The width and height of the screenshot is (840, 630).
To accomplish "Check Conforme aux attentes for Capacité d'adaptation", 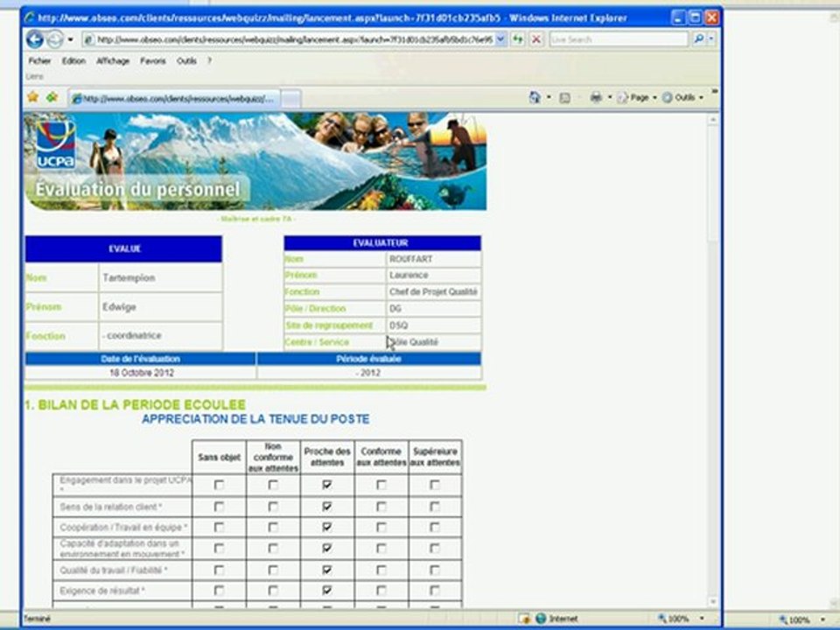I will pyautogui.click(x=381, y=549).
